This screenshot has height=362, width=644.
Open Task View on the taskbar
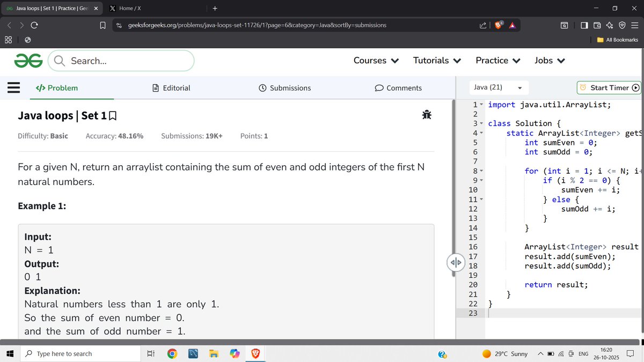coord(151,353)
